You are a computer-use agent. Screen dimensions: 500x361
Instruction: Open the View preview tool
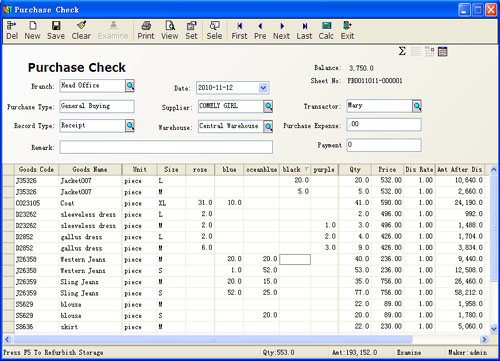coord(170,30)
